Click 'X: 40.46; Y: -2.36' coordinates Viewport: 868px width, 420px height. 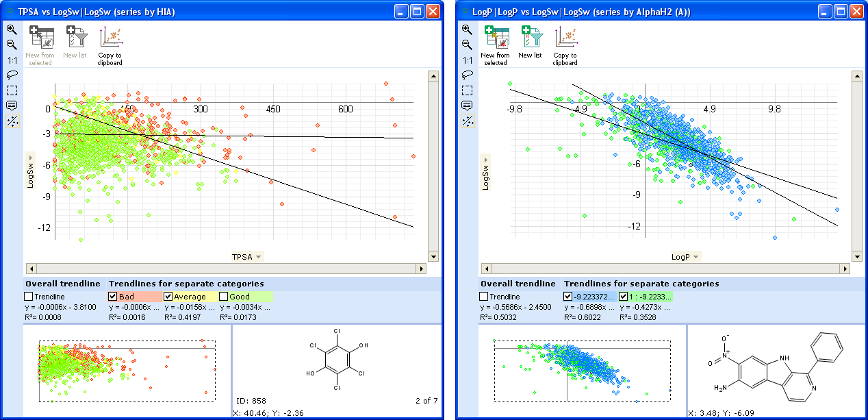tap(269, 413)
